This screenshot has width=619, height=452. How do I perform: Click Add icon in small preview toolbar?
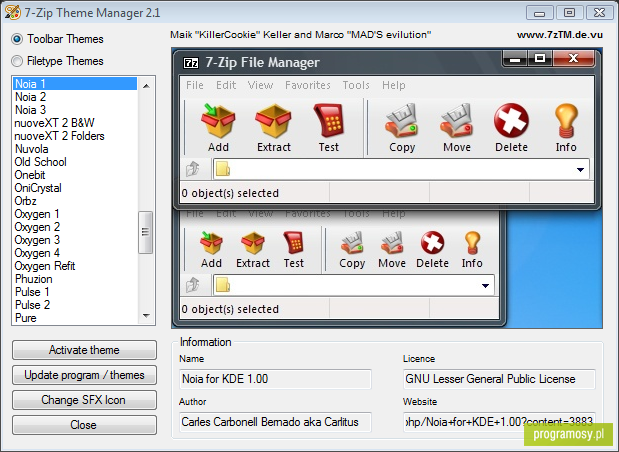[x=211, y=243]
